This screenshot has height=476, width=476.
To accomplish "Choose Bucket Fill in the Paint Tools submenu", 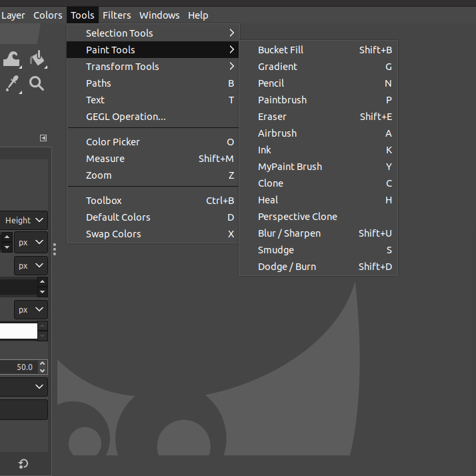I will click(x=319, y=50).
